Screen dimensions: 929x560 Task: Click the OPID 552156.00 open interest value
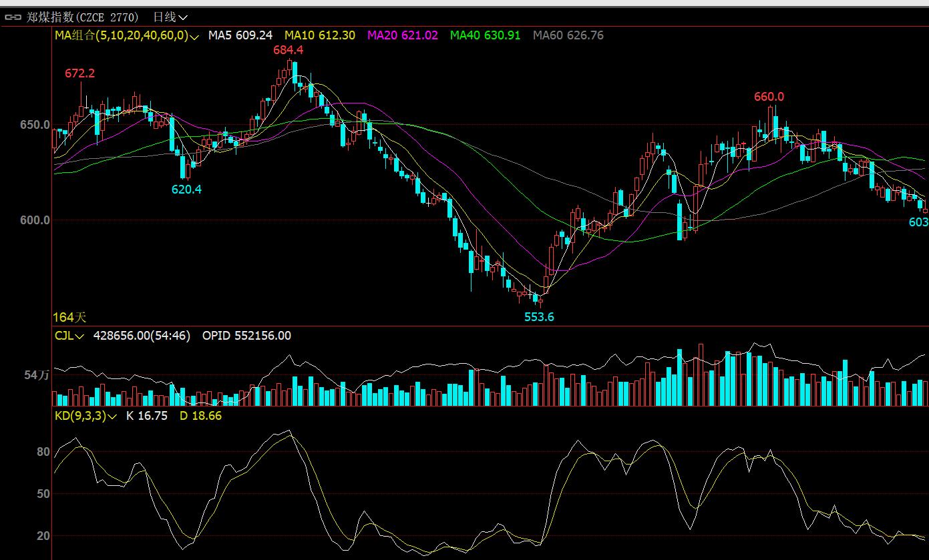click(246, 336)
